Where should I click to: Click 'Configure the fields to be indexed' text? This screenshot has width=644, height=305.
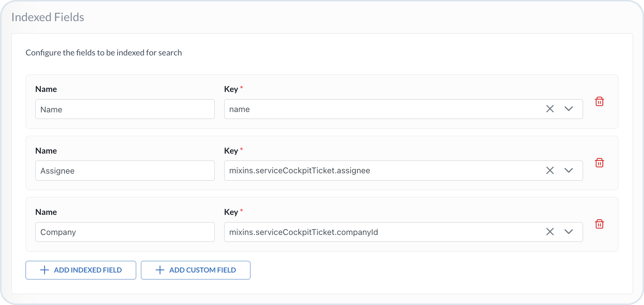point(104,53)
